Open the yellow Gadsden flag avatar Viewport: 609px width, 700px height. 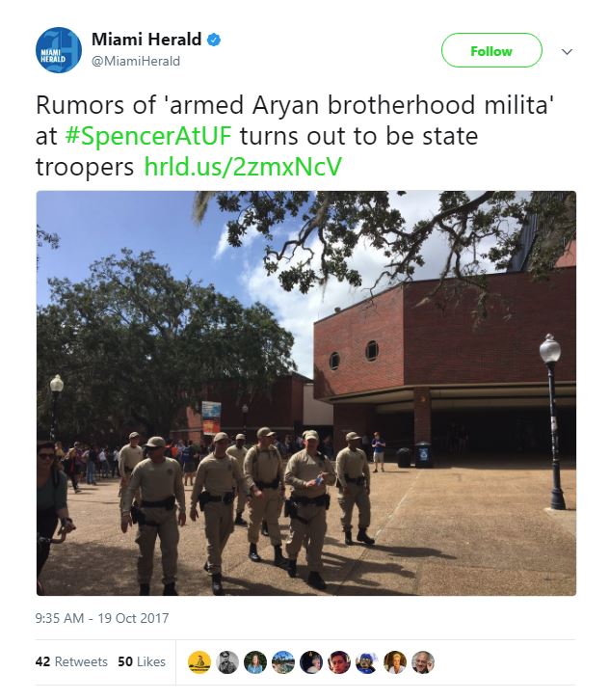coord(199,662)
